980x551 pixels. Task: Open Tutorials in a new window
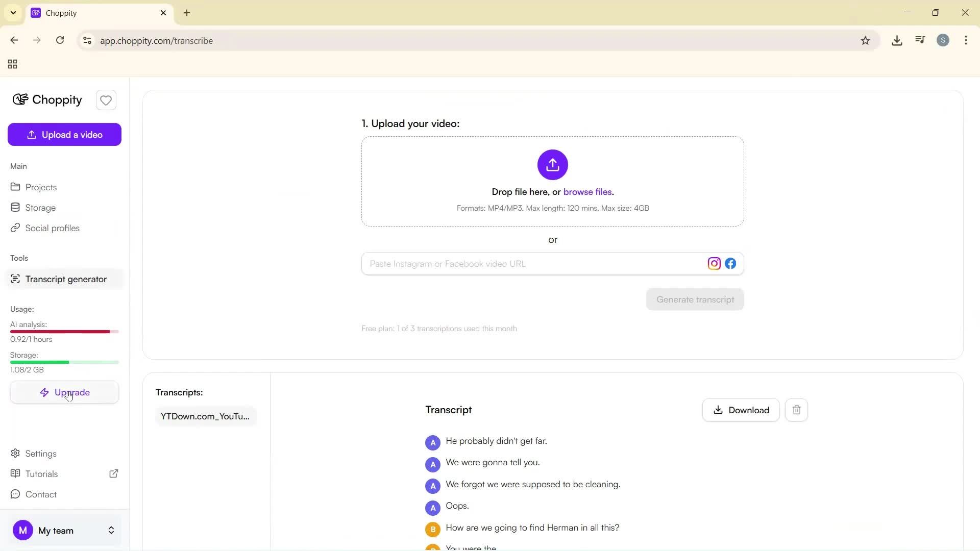[x=114, y=473]
